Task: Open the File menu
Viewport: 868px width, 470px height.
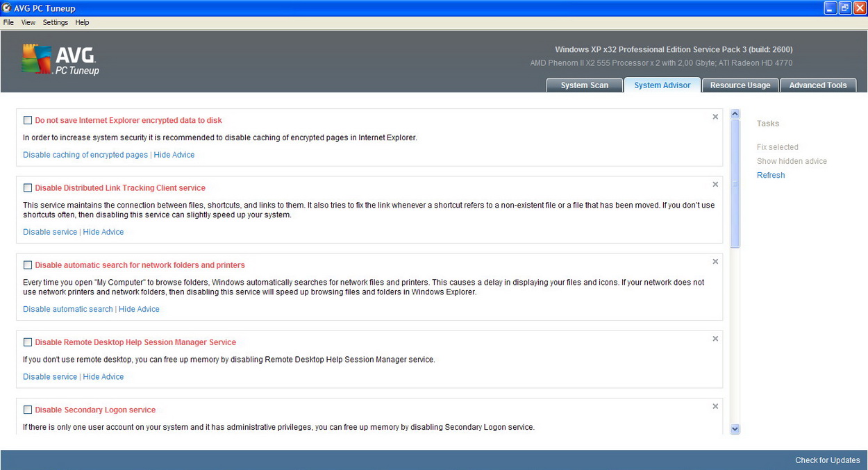Action: click(8, 22)
